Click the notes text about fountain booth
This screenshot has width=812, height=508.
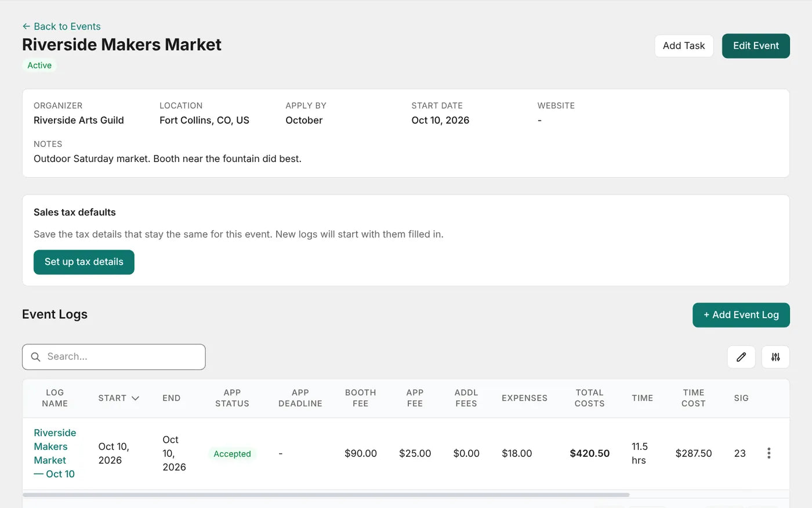(x=168, y=158)
